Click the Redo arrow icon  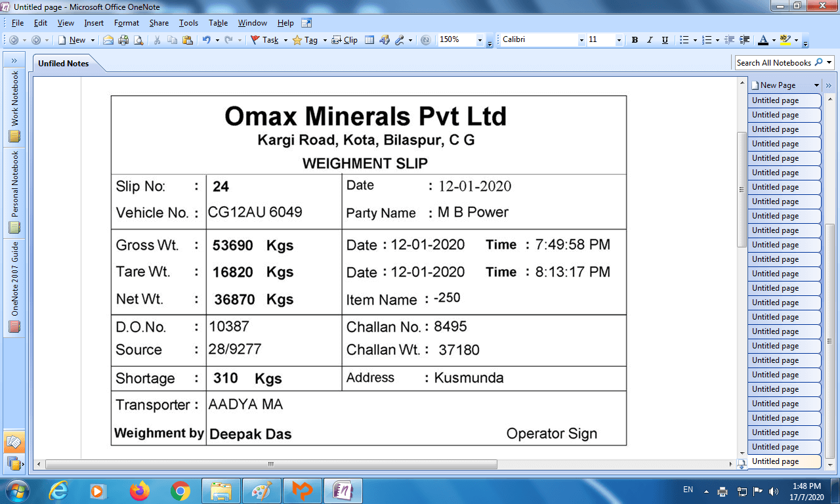[x=228, y=40]
